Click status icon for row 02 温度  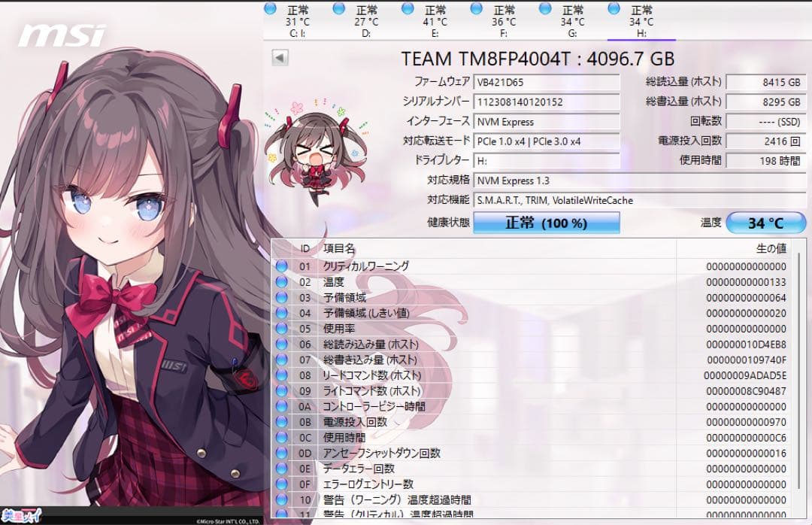coord(282,281)
